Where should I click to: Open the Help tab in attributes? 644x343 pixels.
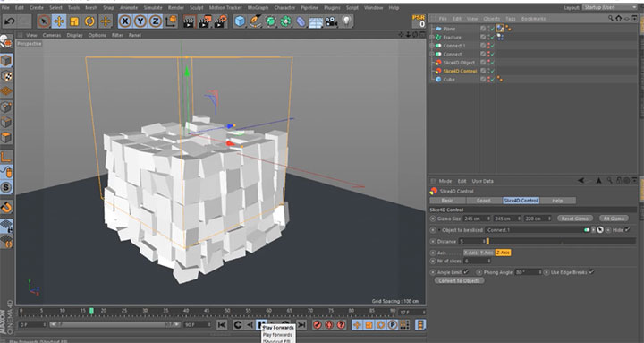click(x=557, y=201)
